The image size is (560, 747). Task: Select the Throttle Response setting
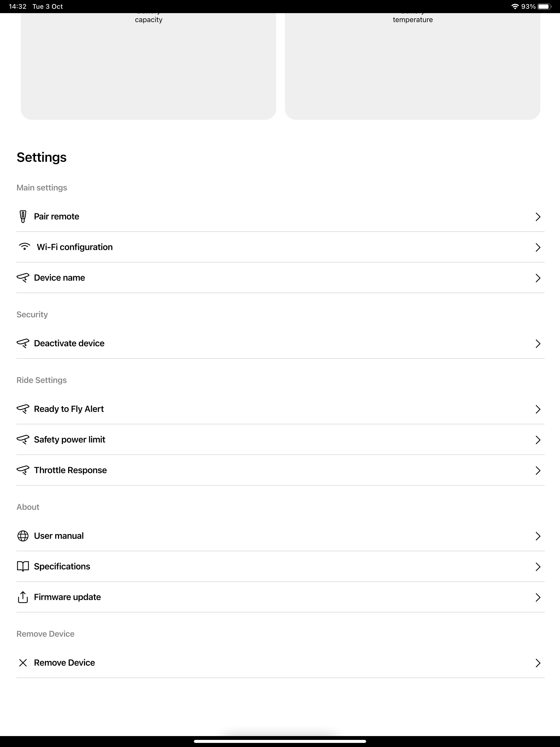pos(280,470)
